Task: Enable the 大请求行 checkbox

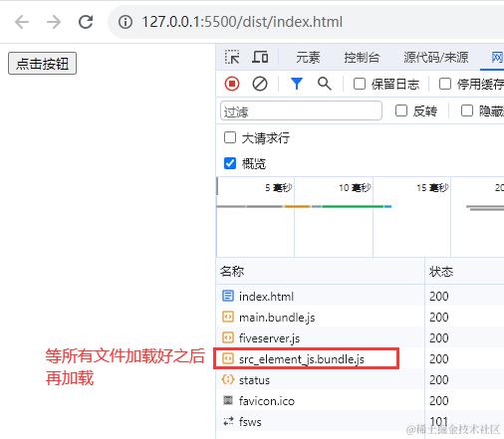Action: tap(230, 137)
